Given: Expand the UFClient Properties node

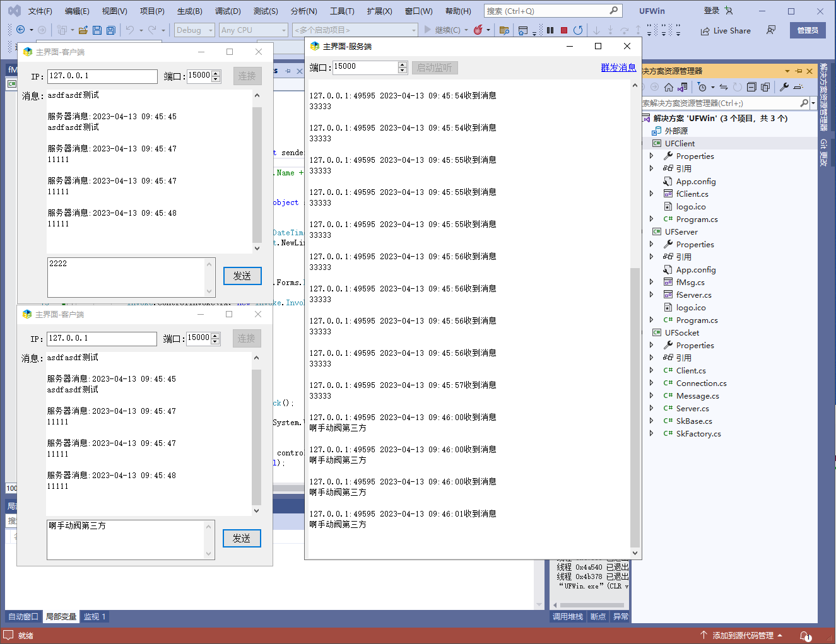Looking at the screenshot, I should 652,156.
